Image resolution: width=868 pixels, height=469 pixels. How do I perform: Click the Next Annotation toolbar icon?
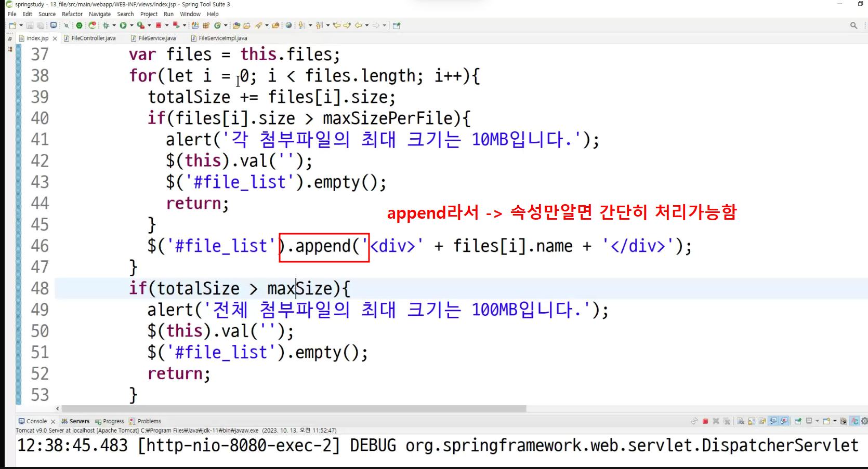click(x=301, y=25)
